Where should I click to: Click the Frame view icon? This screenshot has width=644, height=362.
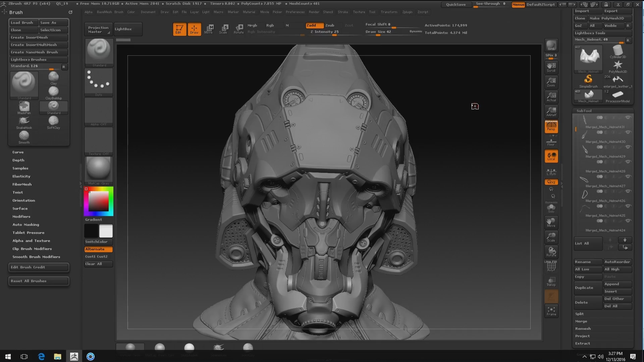[x=551, y=311]
